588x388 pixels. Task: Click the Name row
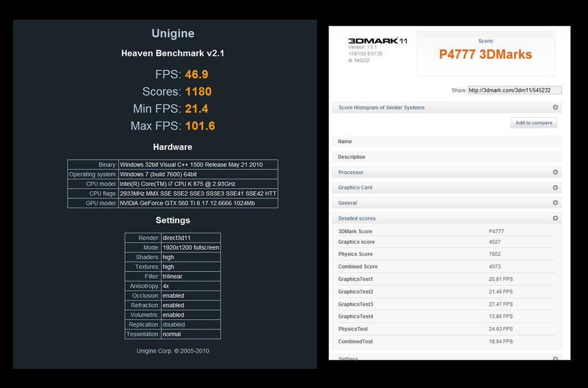[446, 141]
